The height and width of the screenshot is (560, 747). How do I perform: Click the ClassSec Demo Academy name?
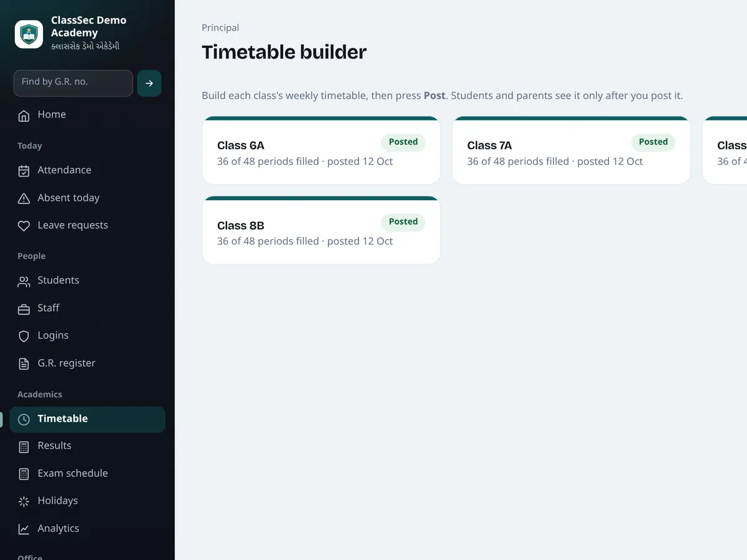click(88, 27)
